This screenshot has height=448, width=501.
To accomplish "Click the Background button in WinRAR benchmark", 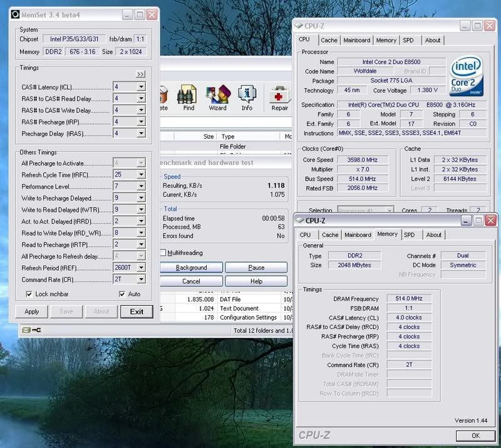I will (x=191, y=268).
